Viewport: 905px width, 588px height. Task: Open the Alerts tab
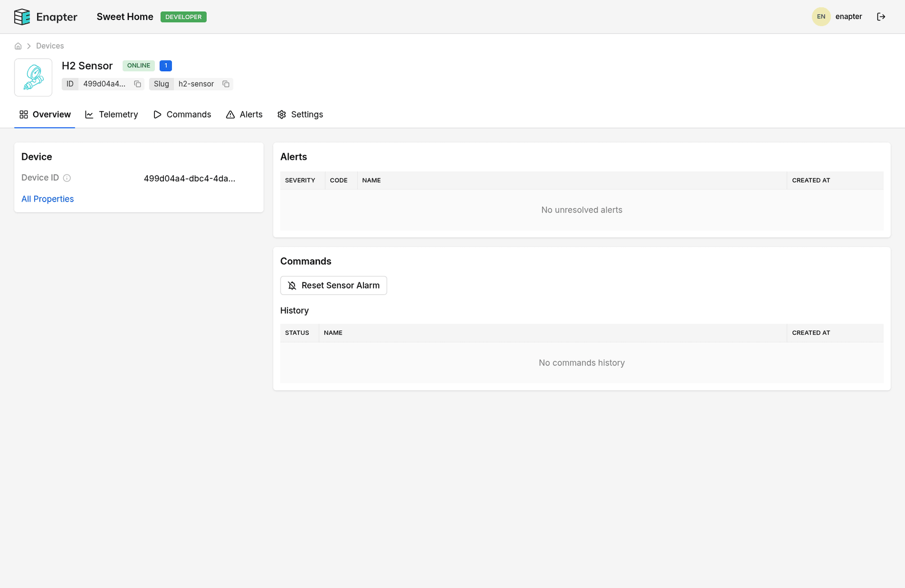click(x=251, y=114)
